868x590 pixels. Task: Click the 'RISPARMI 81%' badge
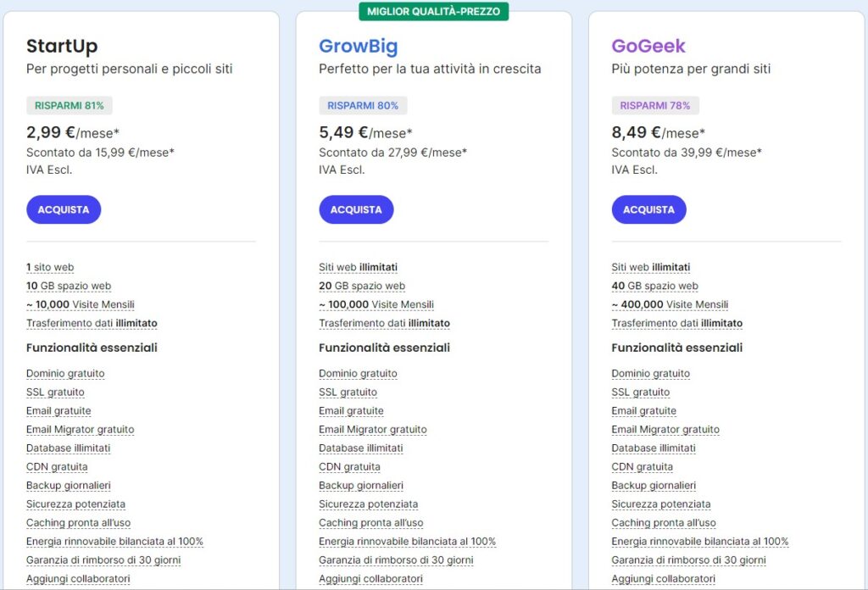tap(70, 106)
